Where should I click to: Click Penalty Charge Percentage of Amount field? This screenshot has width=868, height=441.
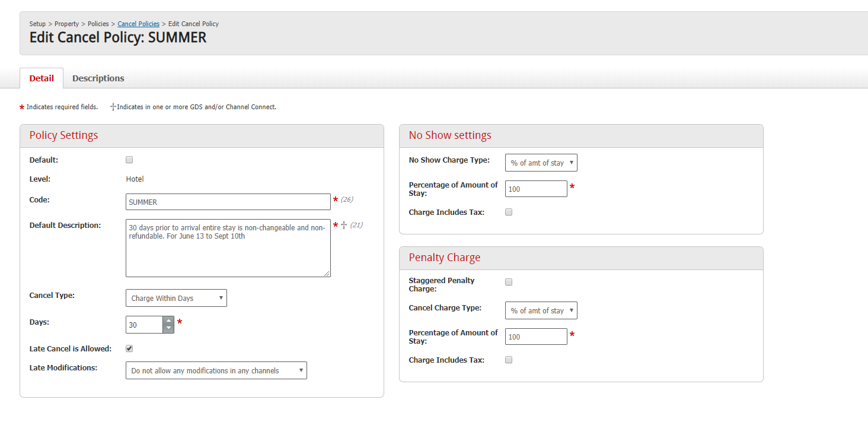536,337
